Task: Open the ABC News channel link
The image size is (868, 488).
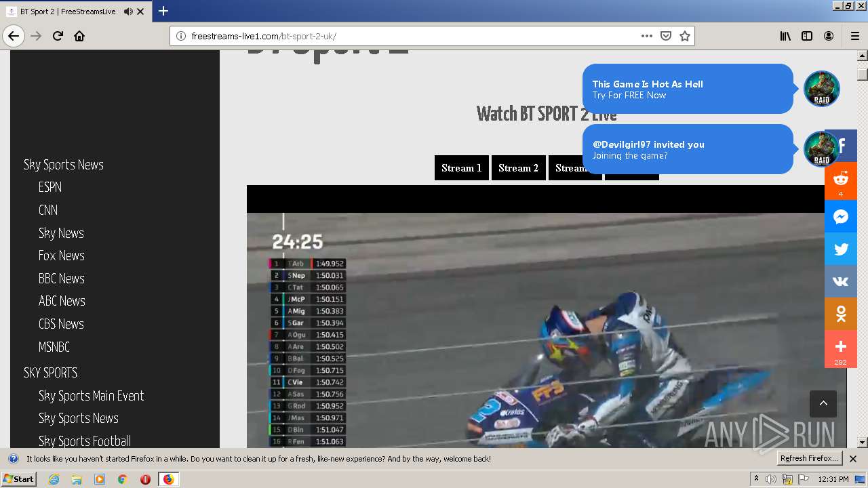Action: point(62,301)
